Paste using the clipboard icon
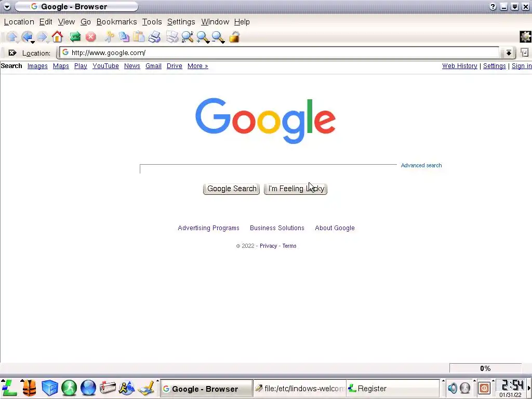 pos(138,37)
